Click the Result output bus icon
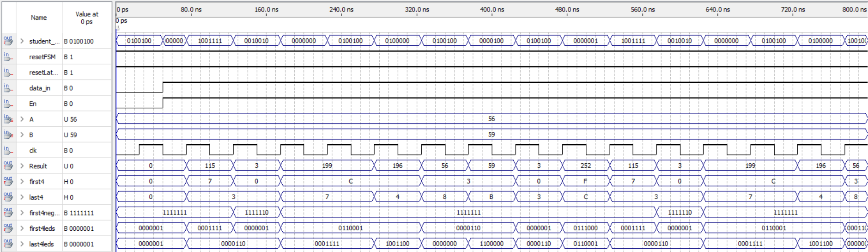This screenshot has height=252, width=868. coord(8,166)
